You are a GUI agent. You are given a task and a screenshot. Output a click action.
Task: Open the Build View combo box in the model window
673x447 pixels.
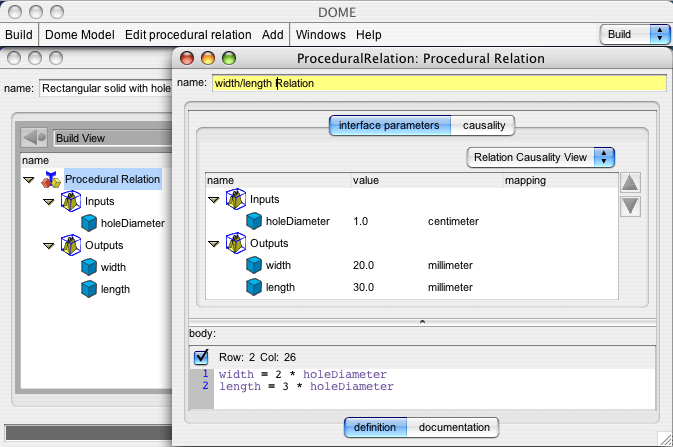(x=112, y=138)
